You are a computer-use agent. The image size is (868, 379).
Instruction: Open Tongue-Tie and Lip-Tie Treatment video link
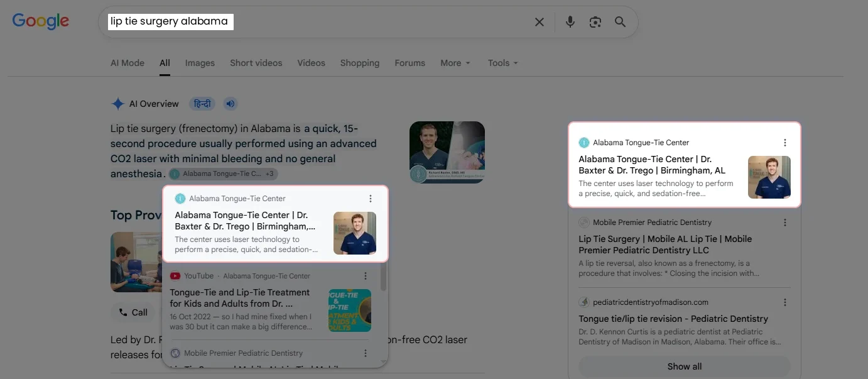[240, 298]
